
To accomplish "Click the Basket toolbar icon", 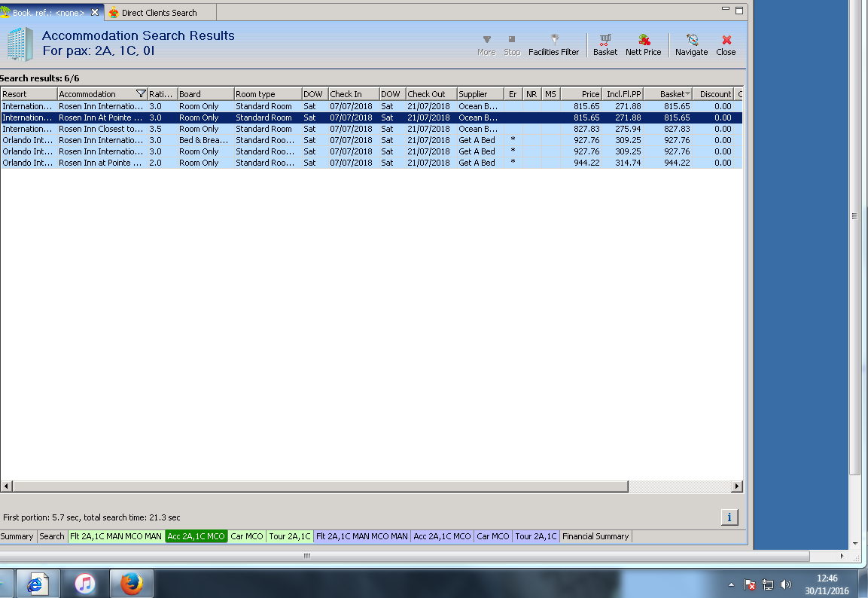I will 605,44.
